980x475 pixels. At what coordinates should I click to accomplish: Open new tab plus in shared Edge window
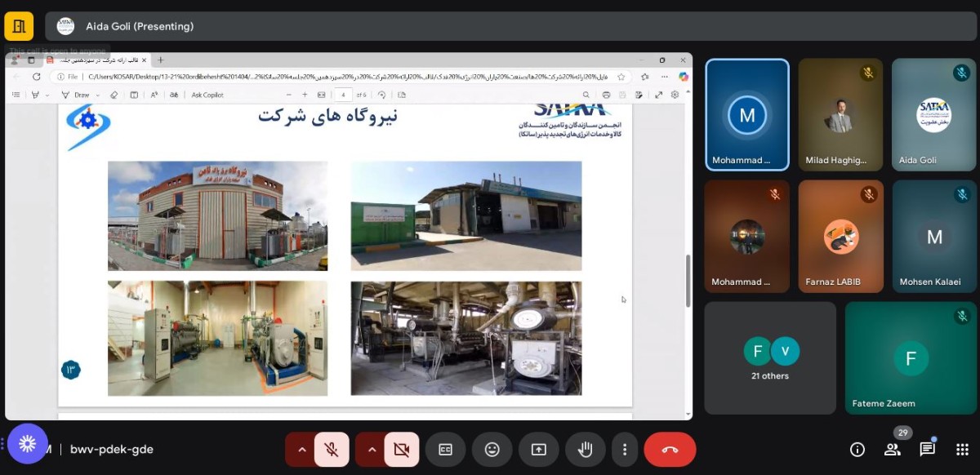161,60
